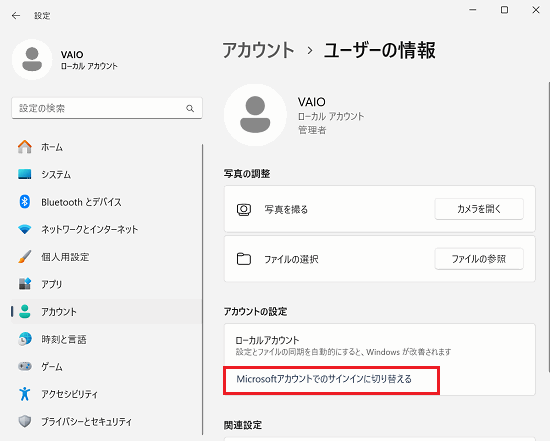The width and height of the screenshot is (550, 441).
Task: Open the プライバシーとセキュリティ shield icon
Action: 25,421
